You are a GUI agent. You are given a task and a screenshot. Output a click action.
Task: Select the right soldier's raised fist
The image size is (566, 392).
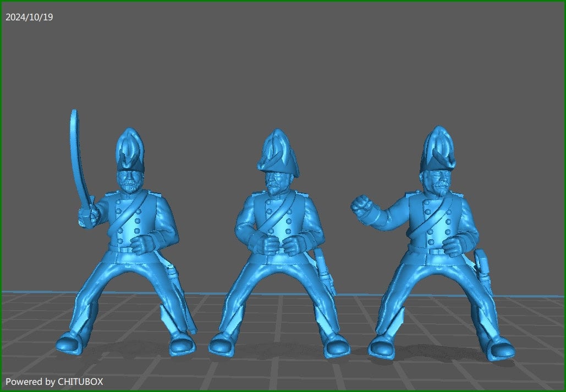(361, 206)
